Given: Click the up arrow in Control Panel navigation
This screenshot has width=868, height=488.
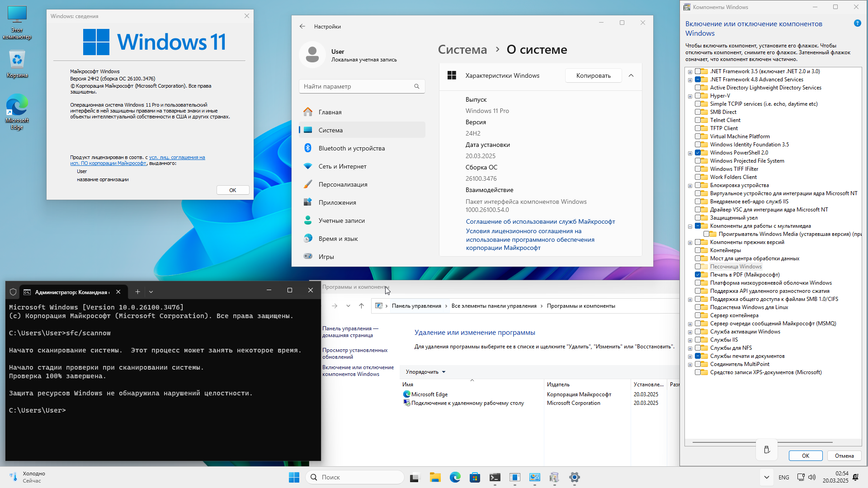Looking at the screenshot, I should 361,306.
